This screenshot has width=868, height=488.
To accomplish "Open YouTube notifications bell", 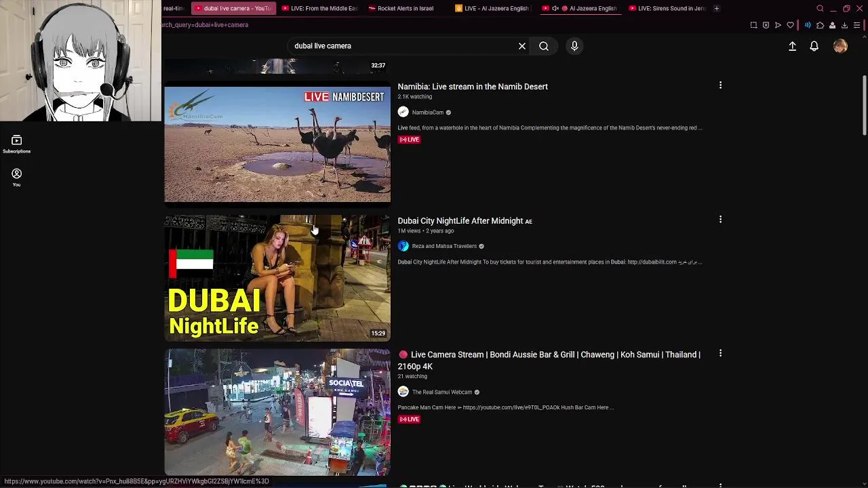I will pyautogui.click(x=814, y=46).
